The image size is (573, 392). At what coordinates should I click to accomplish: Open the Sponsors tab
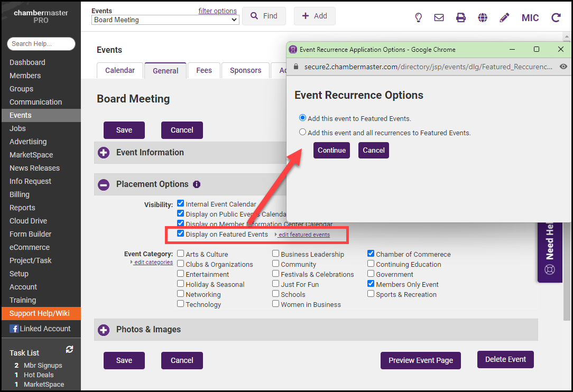[245, 70]
